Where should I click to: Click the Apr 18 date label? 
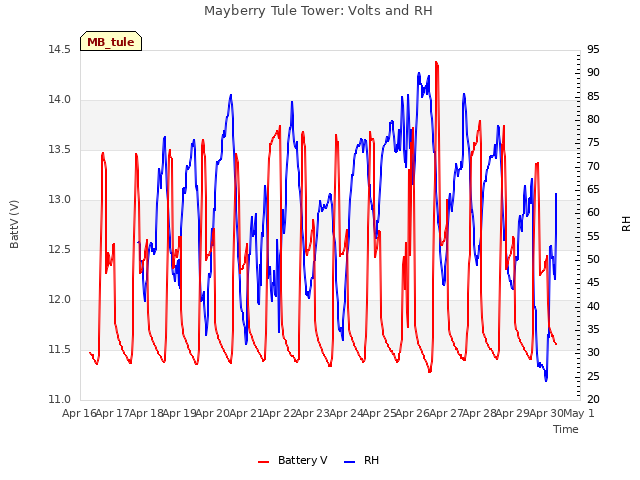coord(146,414)
